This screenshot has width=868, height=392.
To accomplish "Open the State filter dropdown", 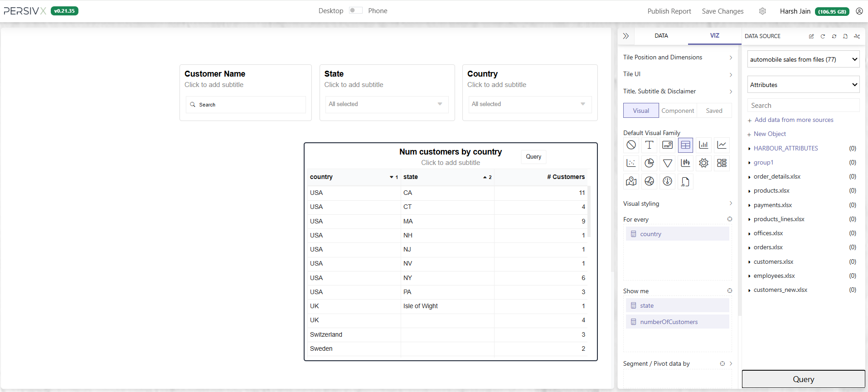I will pyautogui.click(x=387, y=104).
